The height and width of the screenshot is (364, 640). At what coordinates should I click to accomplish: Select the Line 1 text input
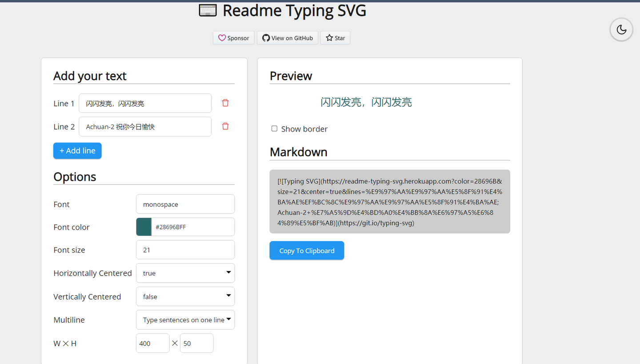pos(145,103)
